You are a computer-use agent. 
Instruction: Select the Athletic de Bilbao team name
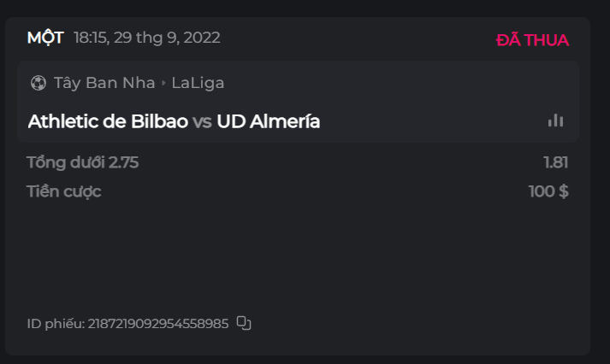(108, 121)
